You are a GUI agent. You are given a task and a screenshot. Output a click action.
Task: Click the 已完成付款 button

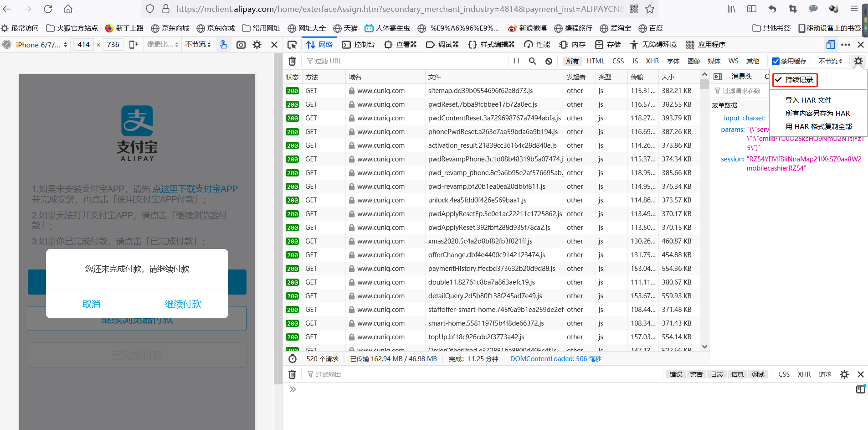pyautogui.click(x=137, y=355)
